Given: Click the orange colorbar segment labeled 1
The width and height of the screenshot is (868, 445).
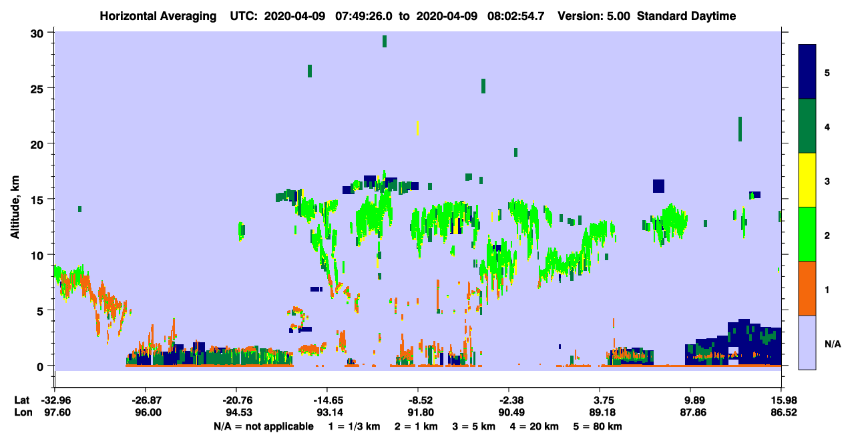Looking at the screenshot, I should click(807, 288).
